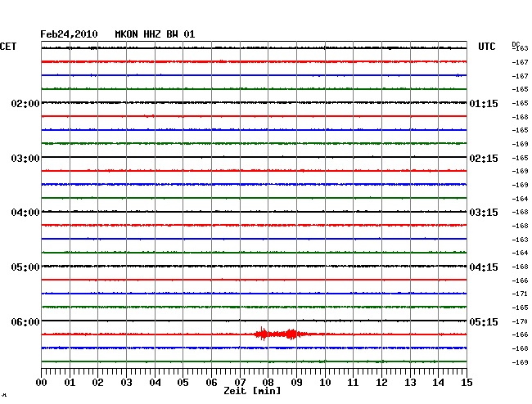Image resolution: width=532 pixels, height=404 pixels.
Task: Select the 03:00 CET row label
Action: (x=25, y=159)
